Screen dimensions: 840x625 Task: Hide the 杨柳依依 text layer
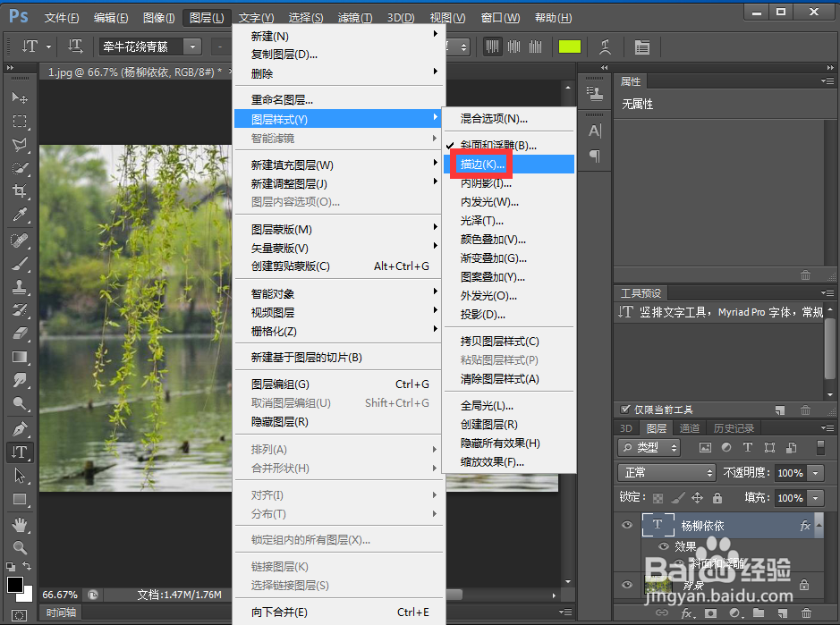coord(626,524)
